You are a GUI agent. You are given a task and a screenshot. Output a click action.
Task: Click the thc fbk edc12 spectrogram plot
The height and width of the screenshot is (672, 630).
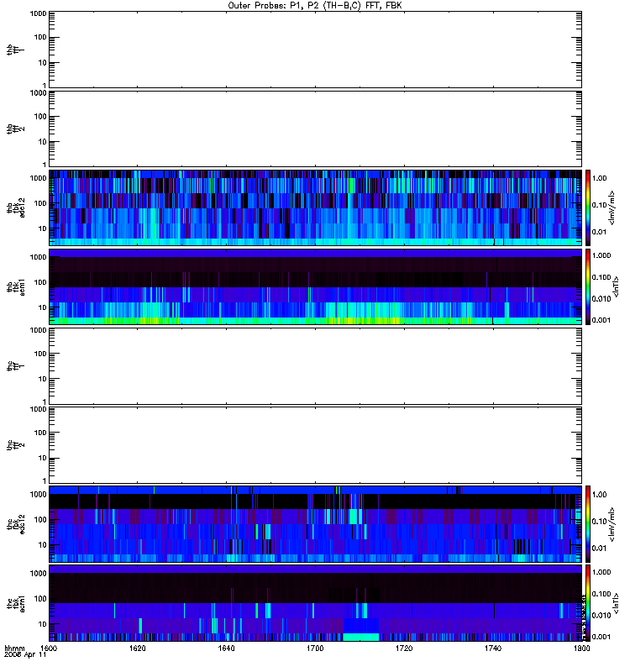[x=316, y=524]
